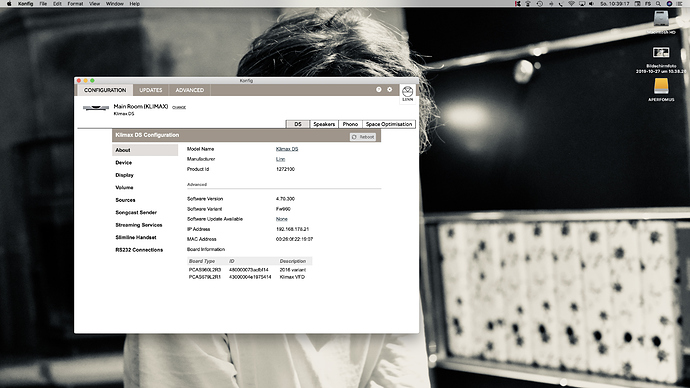The height and width of the screenshot is (388, 690).
Task: Open Macintosh HD drive on desktop
Action: click(661, 19)
